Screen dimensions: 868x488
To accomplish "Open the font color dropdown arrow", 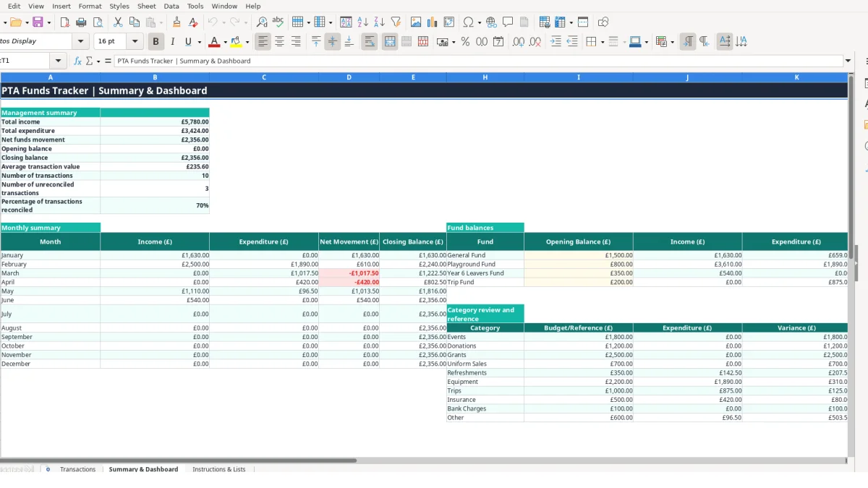I will pyautogui.click(x=225, y=42).
